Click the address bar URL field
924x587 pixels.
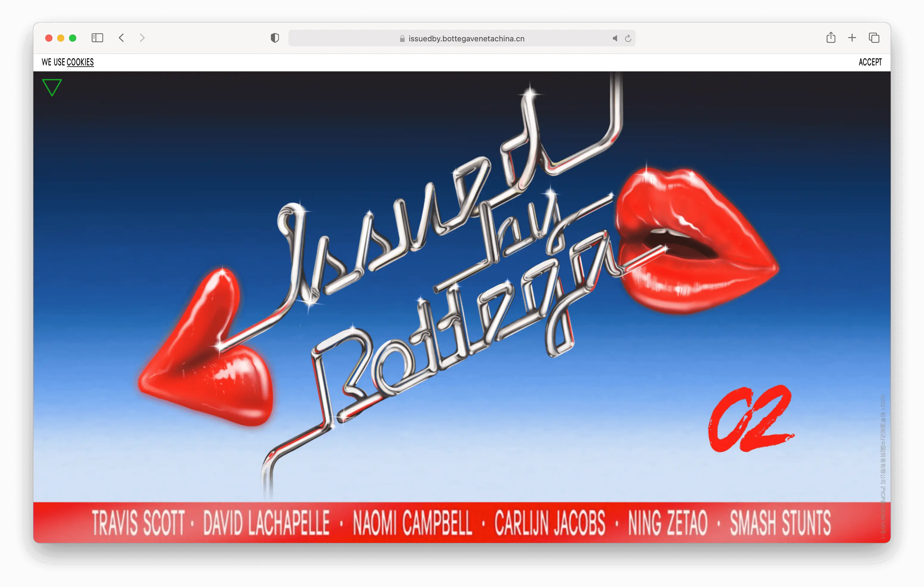click(x=461, y=38)
